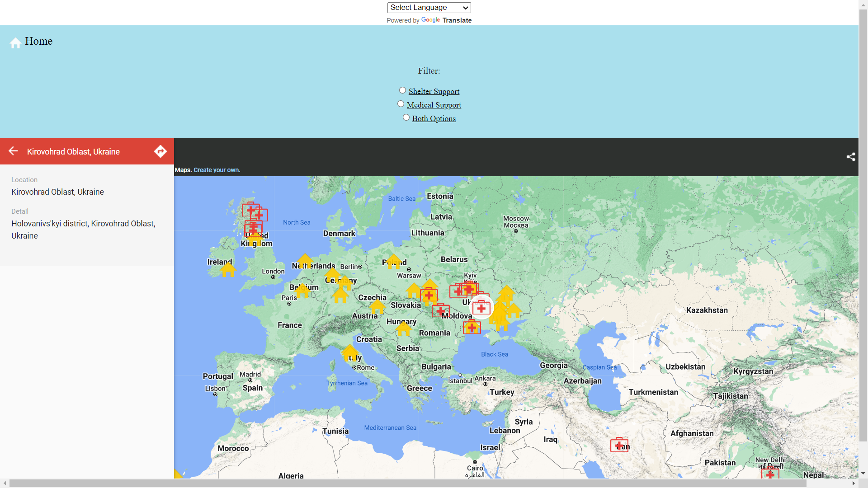
Task: Select the Medical Support radio button
Action: click(x=401, y=104)
